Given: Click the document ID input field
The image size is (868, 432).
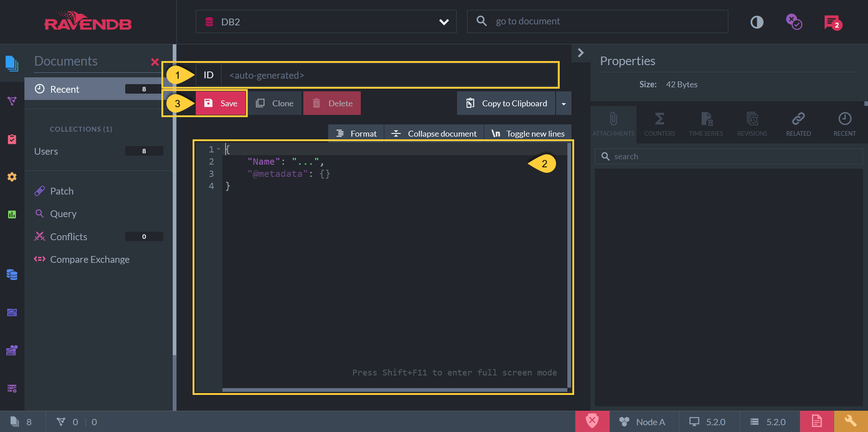Looking at the screenshot, I should [x=389, y=75].
